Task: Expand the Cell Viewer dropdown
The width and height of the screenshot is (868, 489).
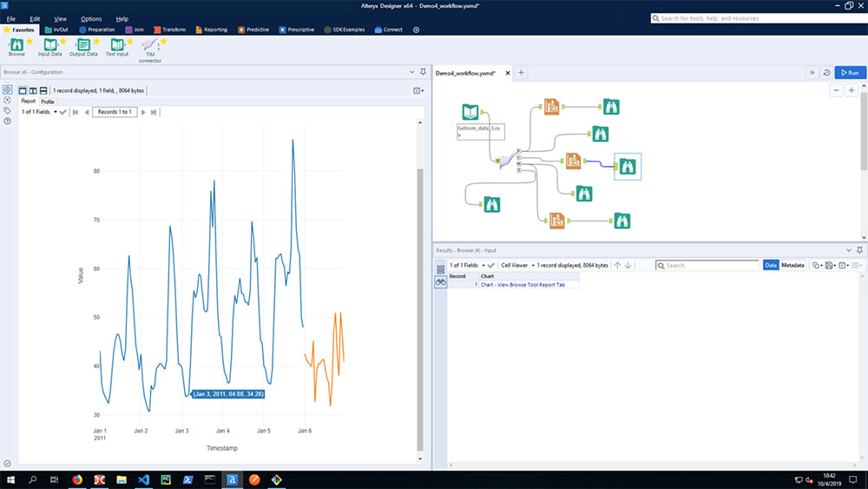Action: click(x=517, y=265)
